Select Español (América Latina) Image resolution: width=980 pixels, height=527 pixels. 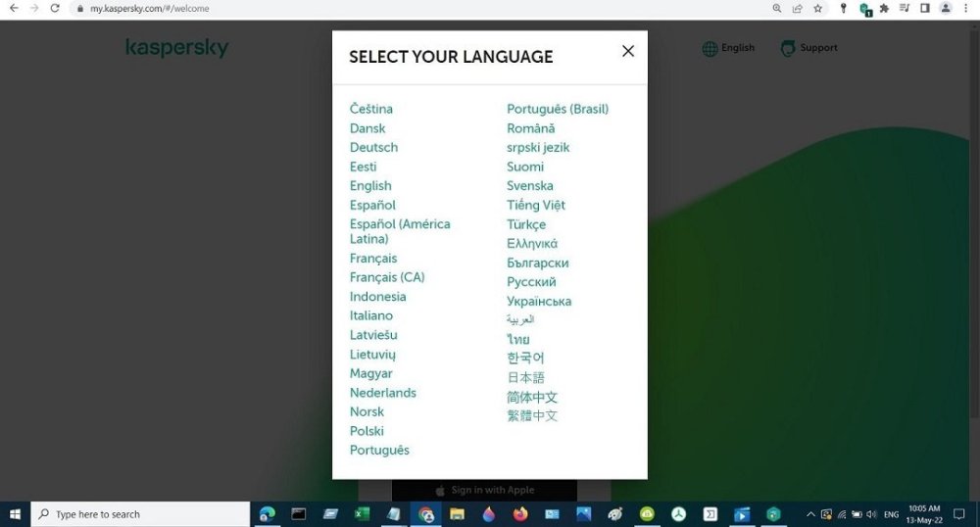click(400, 231)
